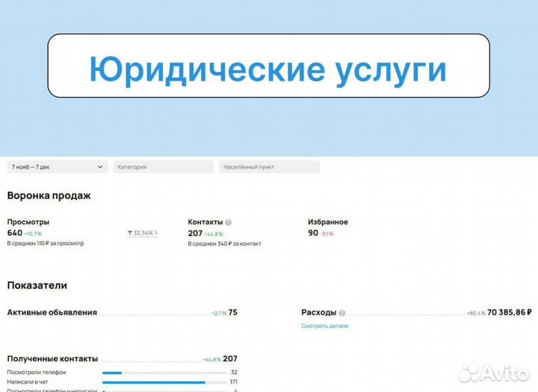The height and width of the screenshot is (392, 538).
Task: Click the Посмотрели телефон count 32
Action: click(x=234, y=372)
